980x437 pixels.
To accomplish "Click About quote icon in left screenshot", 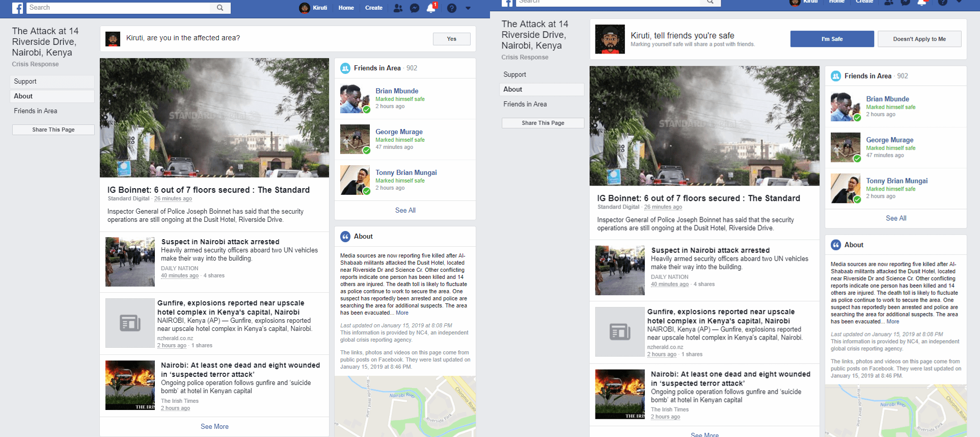I will coord(345,237).
